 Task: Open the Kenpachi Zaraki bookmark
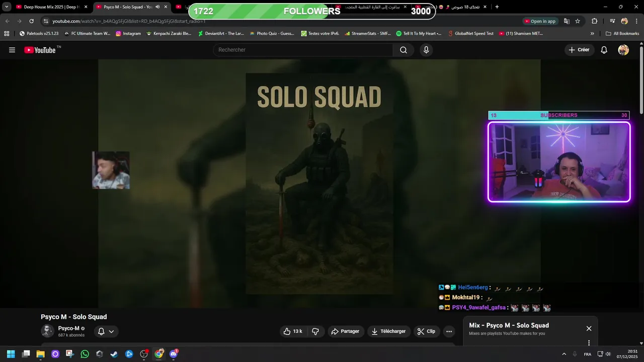[169, 34]
